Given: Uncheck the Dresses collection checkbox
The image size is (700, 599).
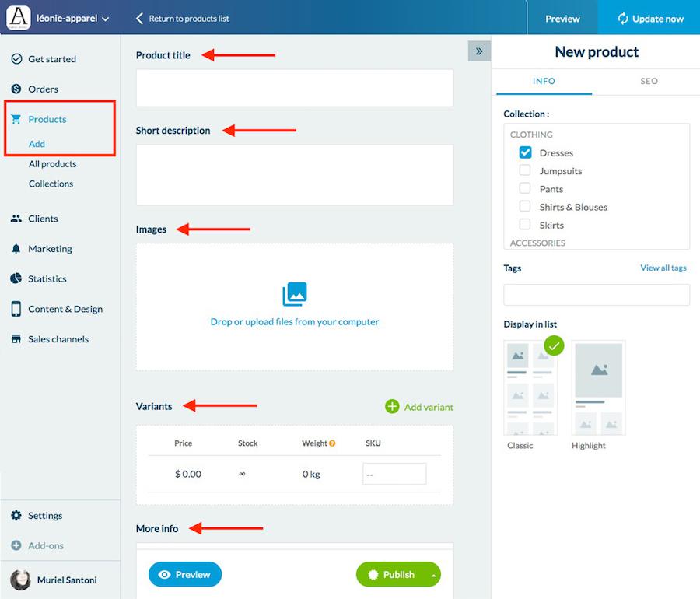Looking at the screenshot, I should click(525, 153).
